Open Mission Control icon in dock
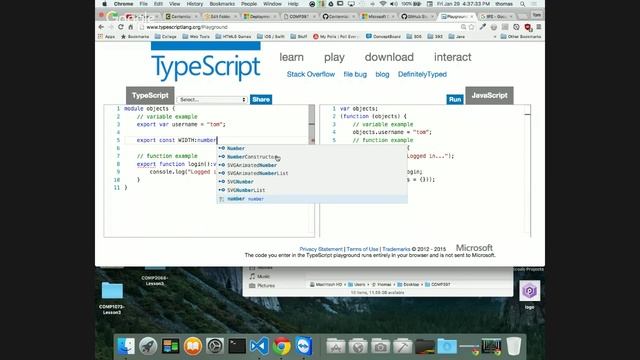The height and width of the screenshot is (360, 640). (x=170, y=346)
